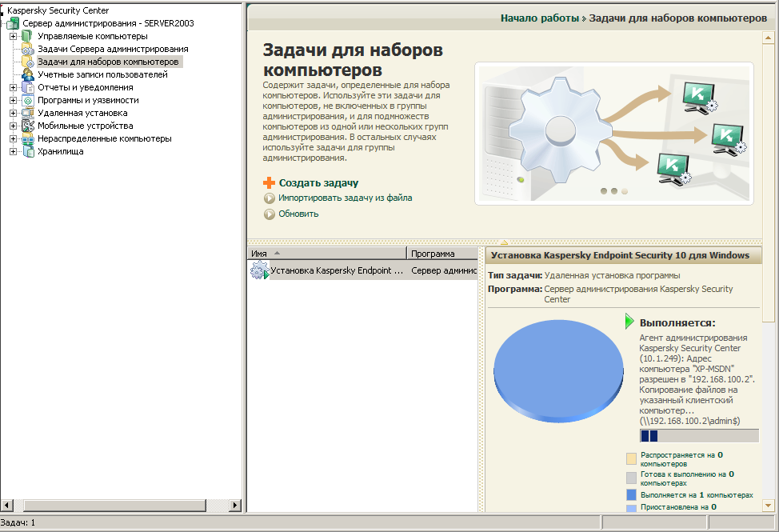Collapse the Сервер администрирования root node
Image resolution: width=779 pixels, height=532 pixels.
pyautogui.click(x=3, y=23)
